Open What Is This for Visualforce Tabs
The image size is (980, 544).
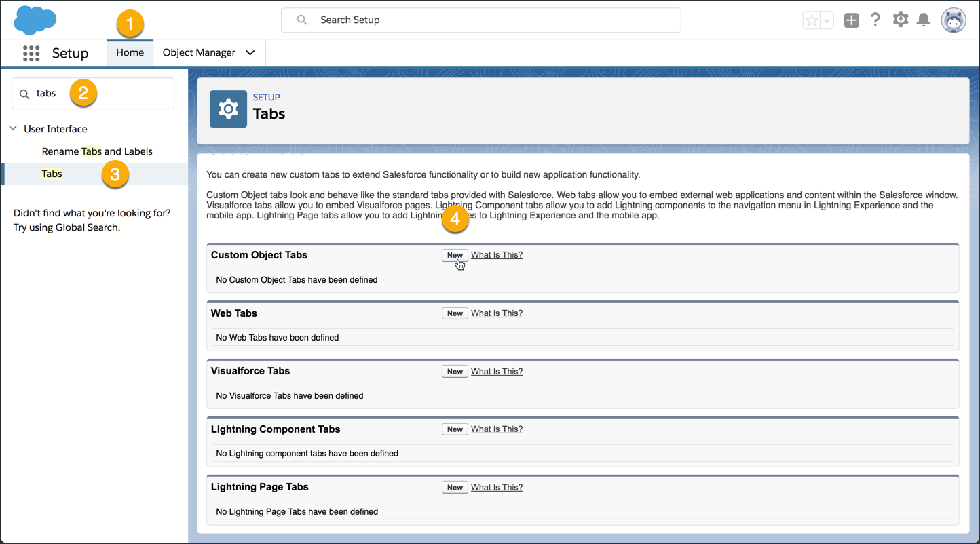pos(497,372)
